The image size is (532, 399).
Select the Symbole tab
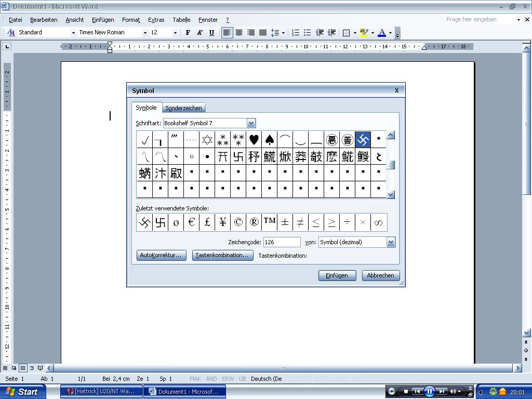146,108
